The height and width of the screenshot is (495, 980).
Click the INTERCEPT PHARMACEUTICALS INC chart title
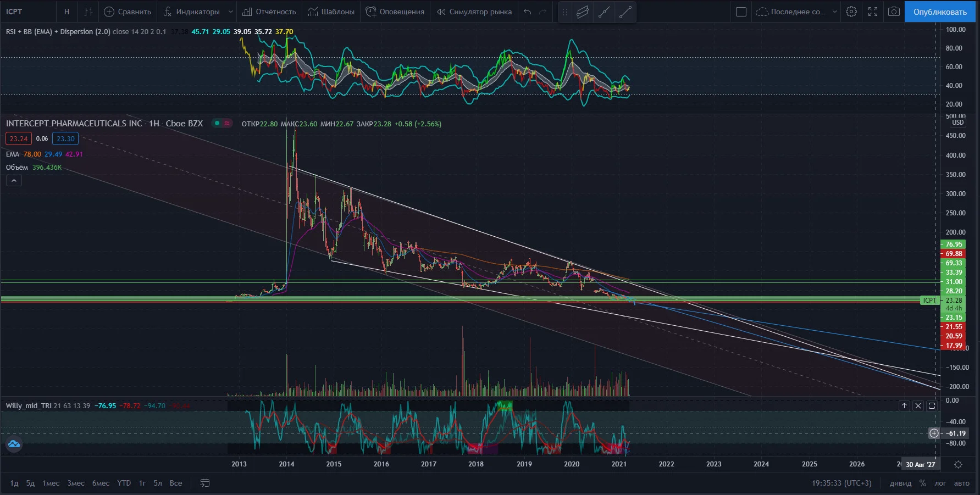74,124
